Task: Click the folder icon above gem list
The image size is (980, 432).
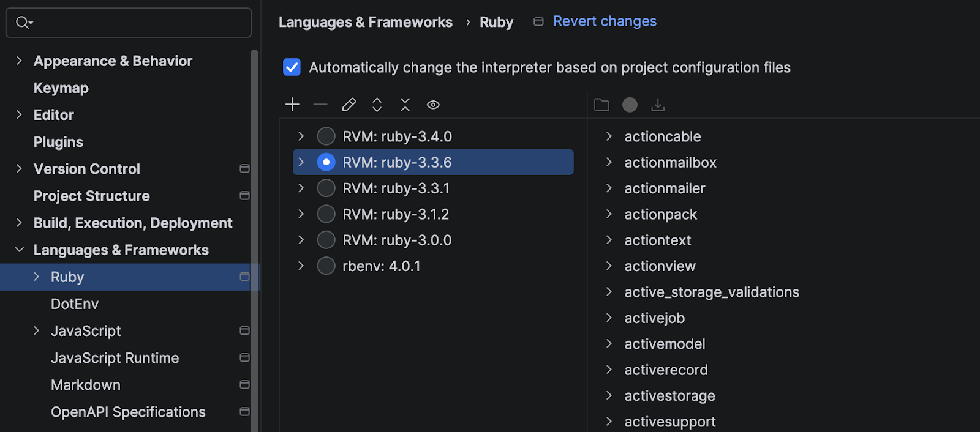Action: (601, 105)
